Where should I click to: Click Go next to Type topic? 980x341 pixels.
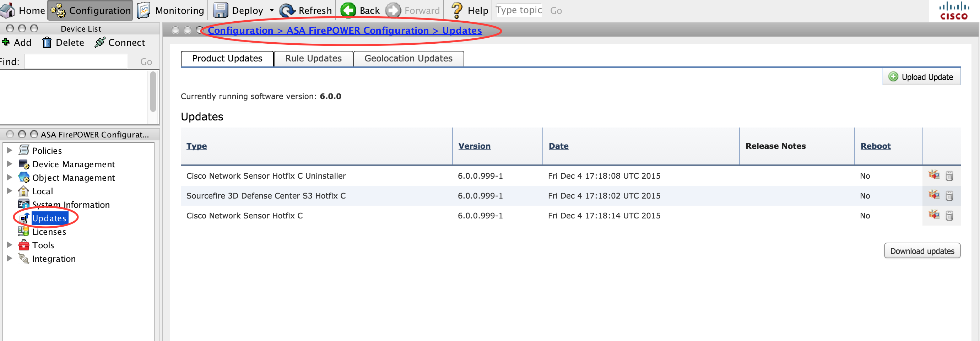click(x=556, y=11)
